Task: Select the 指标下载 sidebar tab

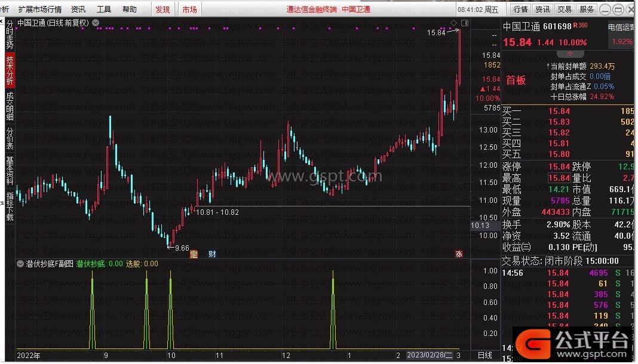Action: click(x=10, y=205)
